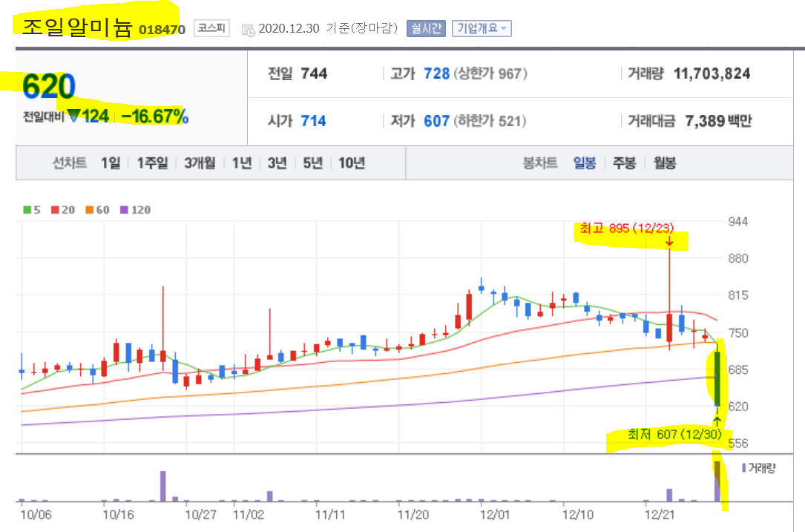Click the 최고 895 (12/23) chart marker
This screenshot has width=805, height=532.
[x=627, y=228]
